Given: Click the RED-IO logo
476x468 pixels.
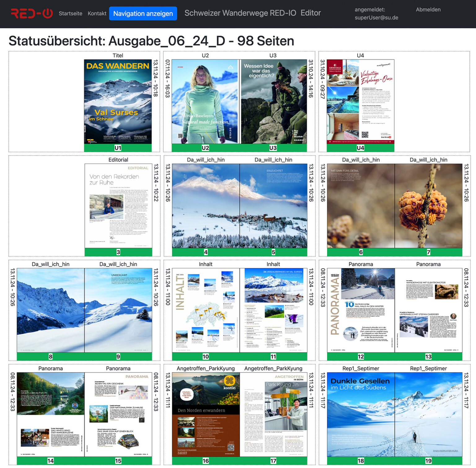Looking at the screenshot, I should point(32,13).
